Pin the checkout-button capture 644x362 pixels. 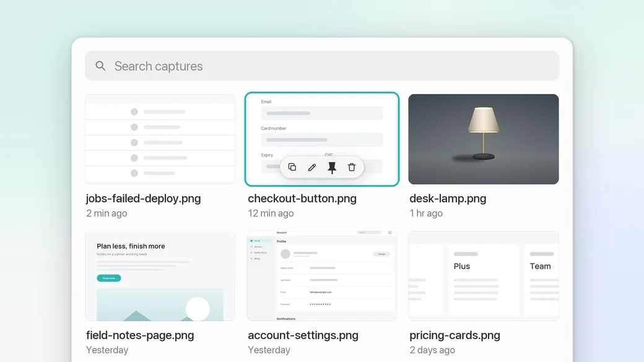(x=332, y=168)
